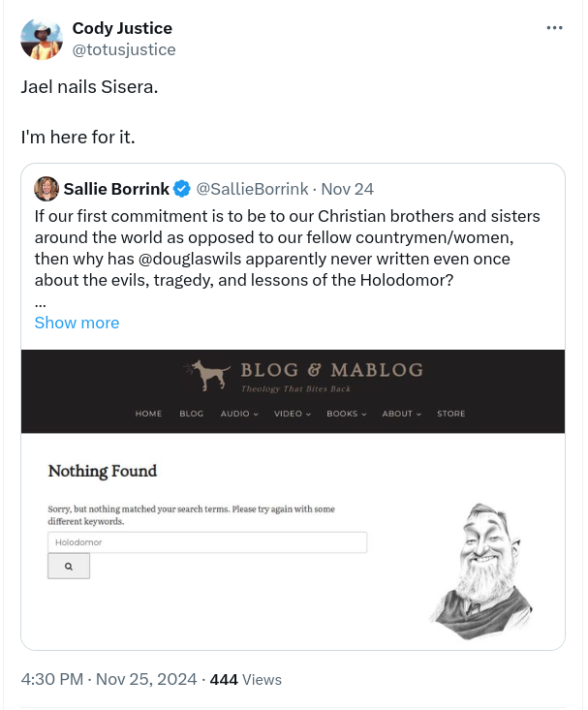The image size is (588, 710).
Task: Click Sallie Borrink's small avatar
Action: point(46,188)
